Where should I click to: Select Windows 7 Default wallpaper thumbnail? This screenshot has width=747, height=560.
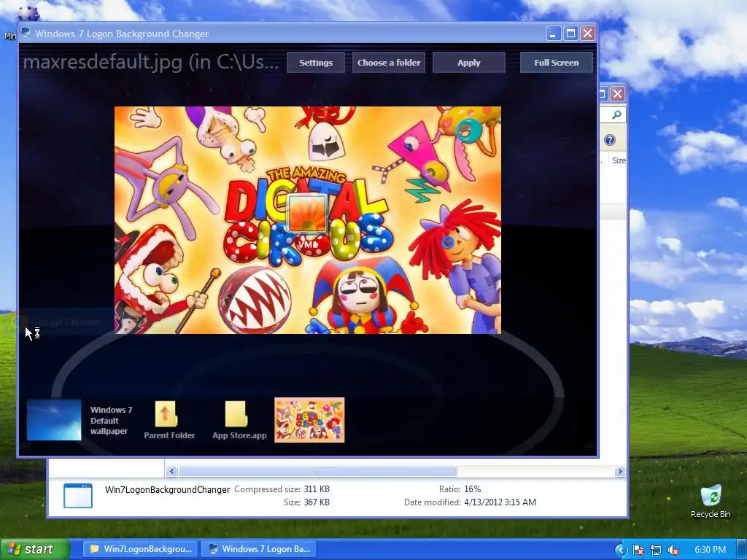click(54, 420)
